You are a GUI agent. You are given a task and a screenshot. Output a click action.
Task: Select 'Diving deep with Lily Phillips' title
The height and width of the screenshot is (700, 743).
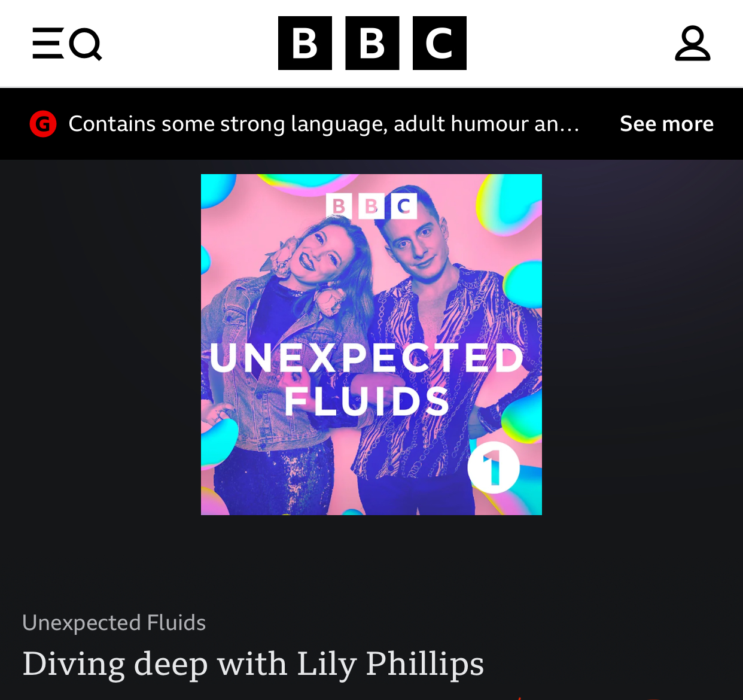pyautogui.click(x=253, y=664)
